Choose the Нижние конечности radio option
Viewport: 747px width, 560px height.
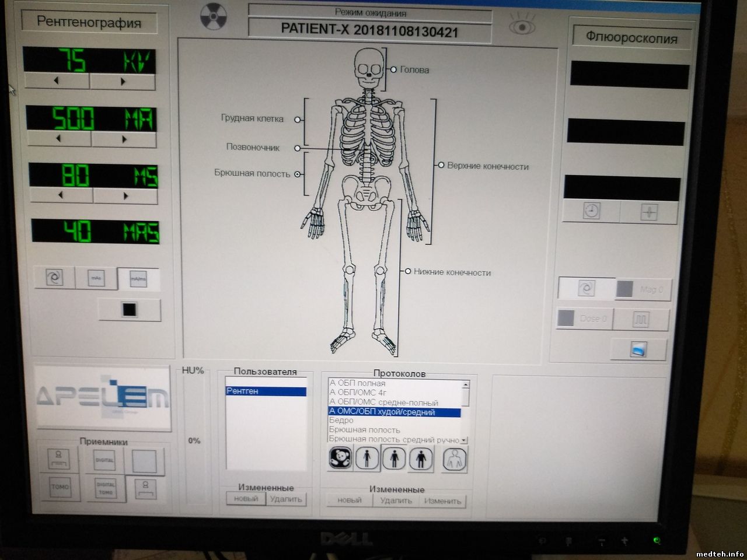pyautogui.click(x=408, y=271)
